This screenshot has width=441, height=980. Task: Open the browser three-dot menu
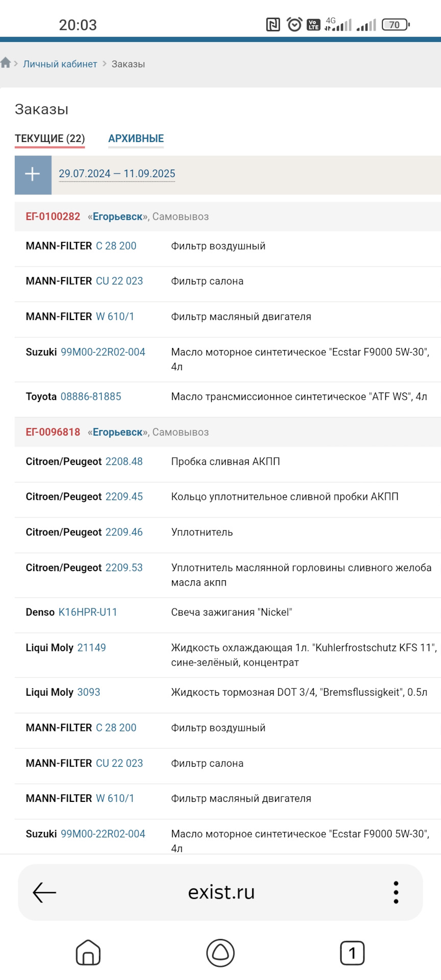[396, 892]
